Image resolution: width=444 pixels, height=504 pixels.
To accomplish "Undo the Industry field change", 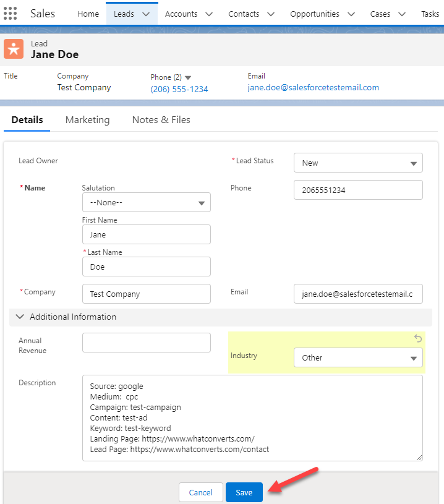I will point(417,338).
